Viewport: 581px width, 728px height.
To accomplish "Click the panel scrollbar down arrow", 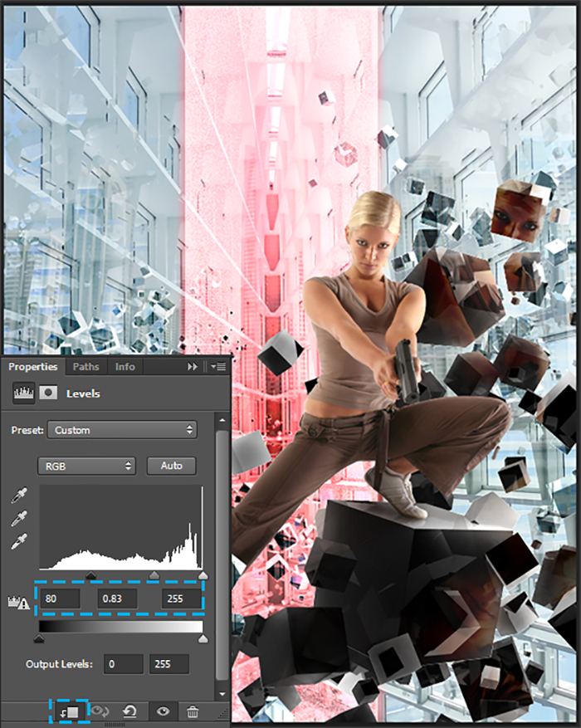I will (x=222, y=694).
